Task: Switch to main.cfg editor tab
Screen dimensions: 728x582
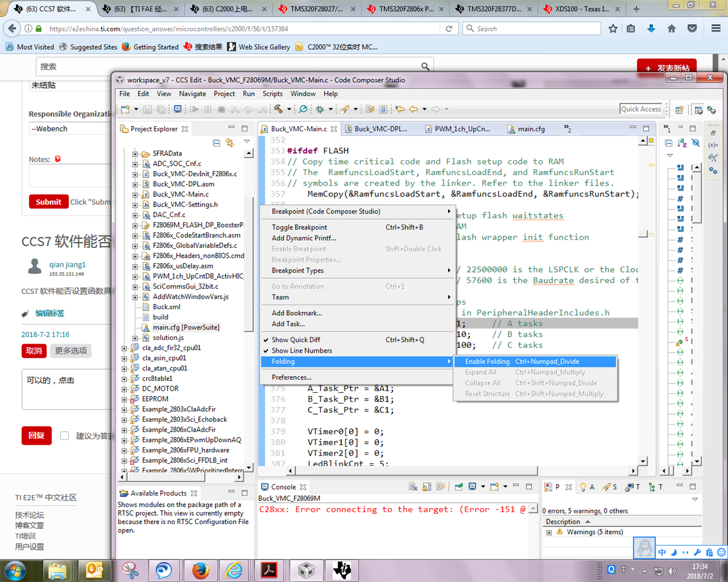Action: (x=526, y=129)
